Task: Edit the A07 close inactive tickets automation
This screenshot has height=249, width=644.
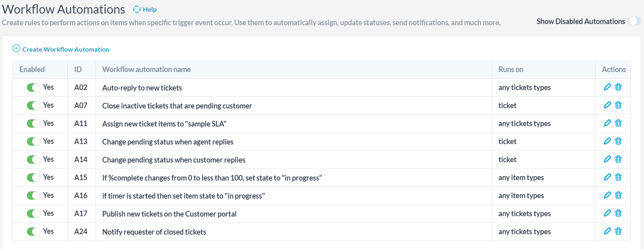Action: pos(608,105)
